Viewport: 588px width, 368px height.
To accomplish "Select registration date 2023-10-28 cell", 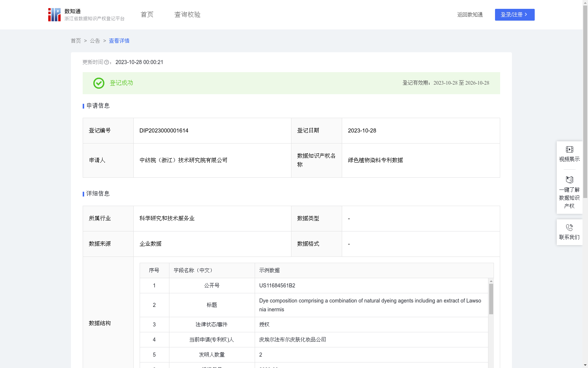I will (x=421, y=131).
